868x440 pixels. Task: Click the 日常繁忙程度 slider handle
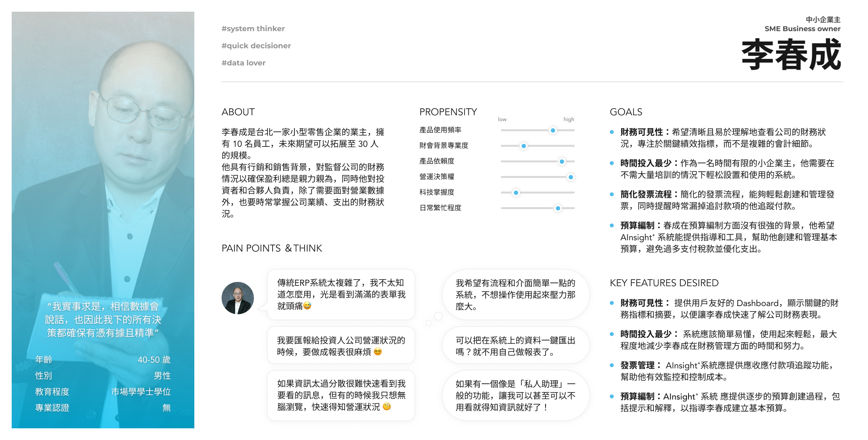pos(558,208)
